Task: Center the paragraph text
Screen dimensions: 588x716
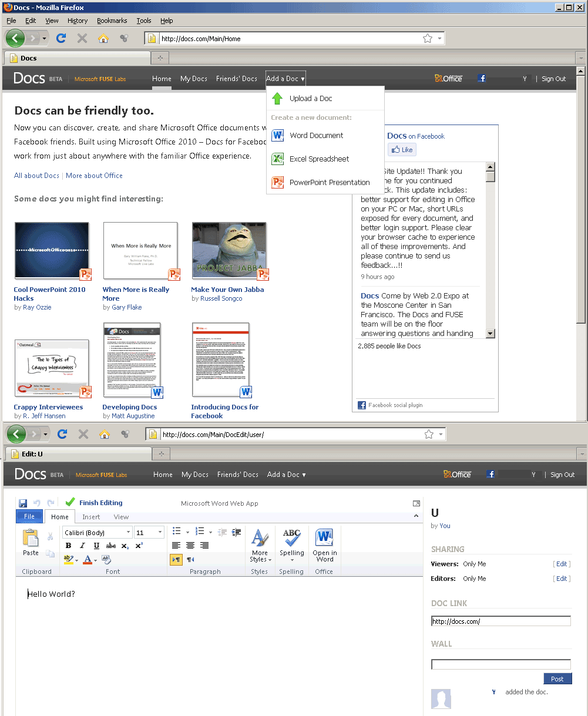Action: point(190,546)
